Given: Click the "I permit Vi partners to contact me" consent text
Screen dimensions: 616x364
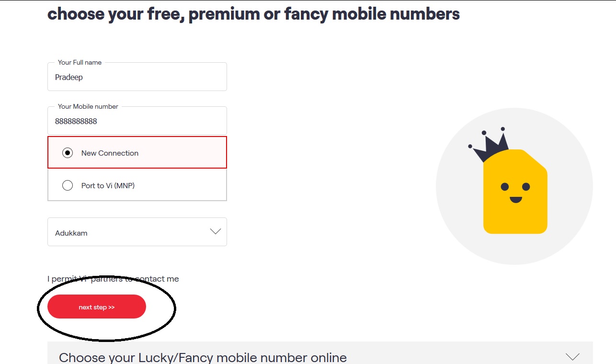Looking at the screenshot, I should click(x=113, y=279).
